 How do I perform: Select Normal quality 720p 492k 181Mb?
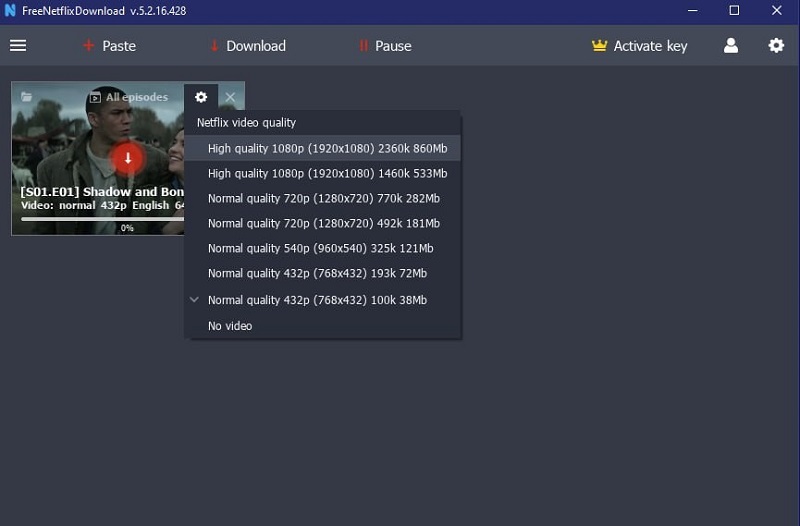pos(323,223)
